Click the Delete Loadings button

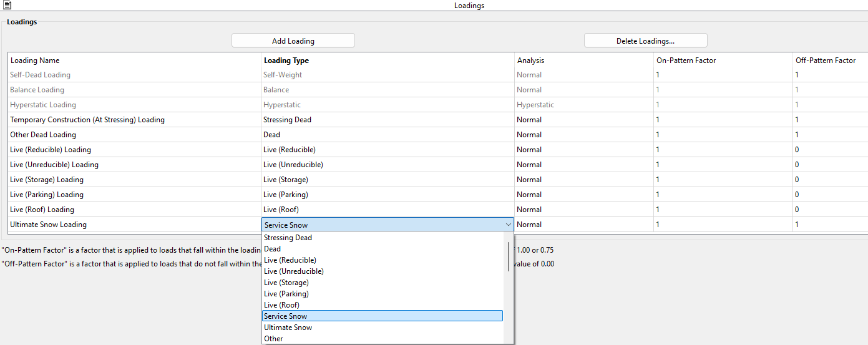tap(645, 41)
